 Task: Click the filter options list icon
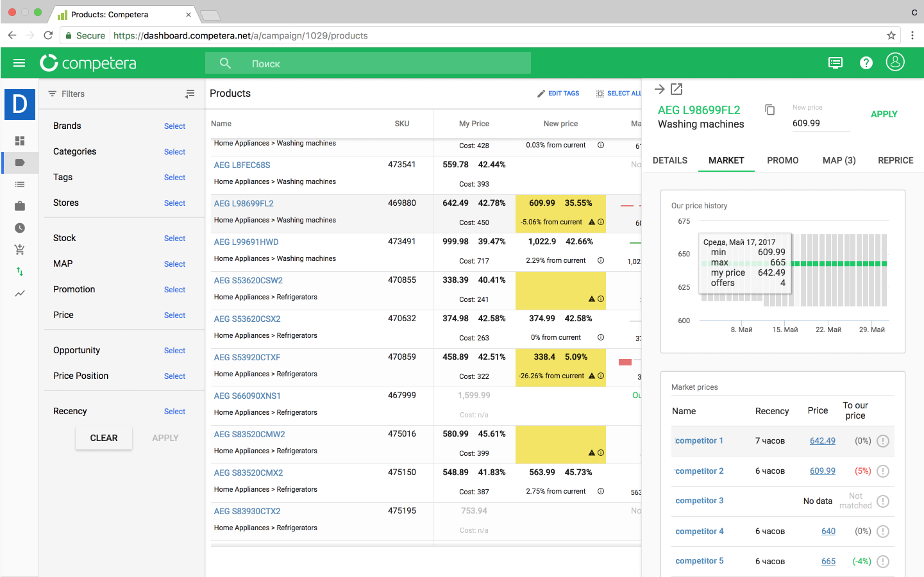click(x=190, y=94)
